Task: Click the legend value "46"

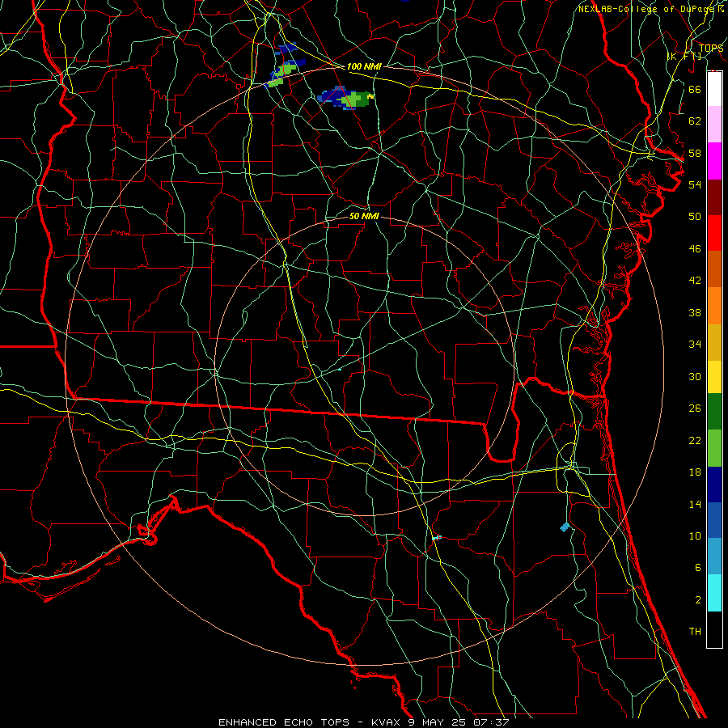Action: [695, 249]
